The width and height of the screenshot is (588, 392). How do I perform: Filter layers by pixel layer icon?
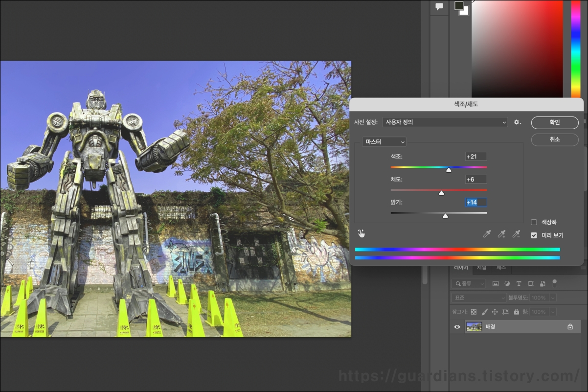click(496, 283)
